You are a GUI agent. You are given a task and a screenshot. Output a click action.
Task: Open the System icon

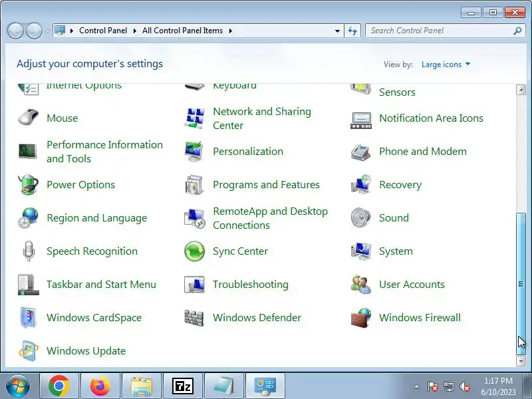(x=360, y=251)
